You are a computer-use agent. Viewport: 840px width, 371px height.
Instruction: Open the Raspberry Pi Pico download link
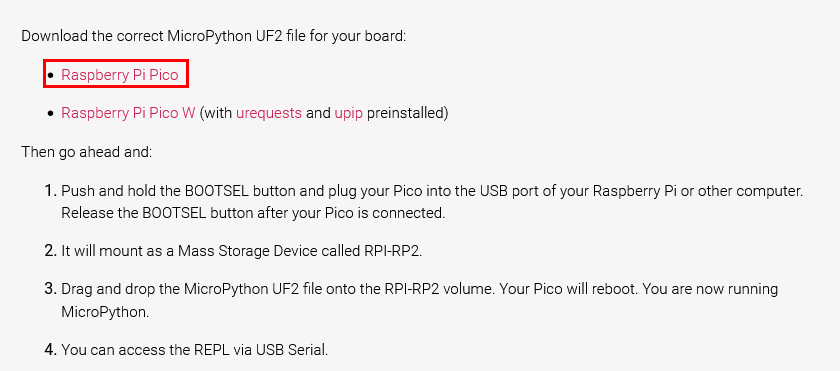click(119, 75)
